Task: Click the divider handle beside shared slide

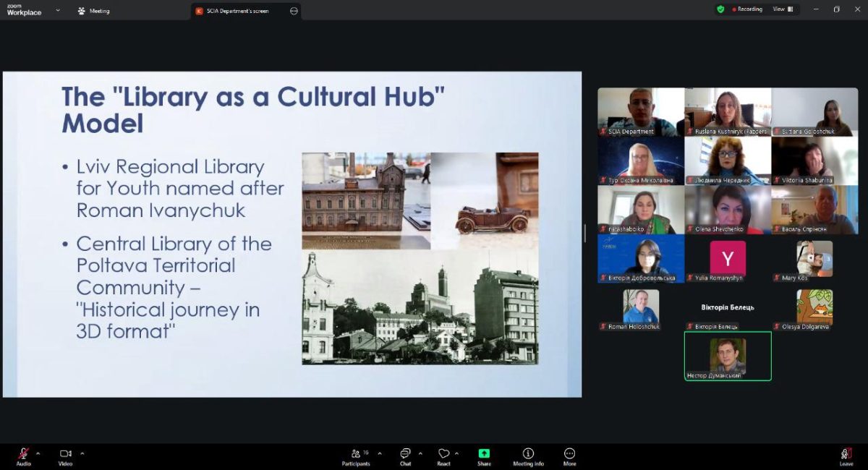Action: coord(585,233)
